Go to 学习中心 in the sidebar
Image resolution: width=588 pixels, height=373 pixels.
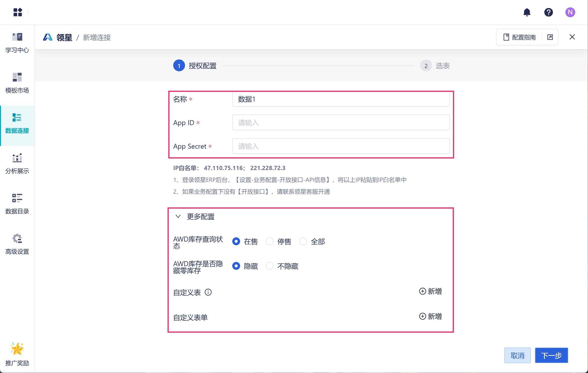coord(17,43)
